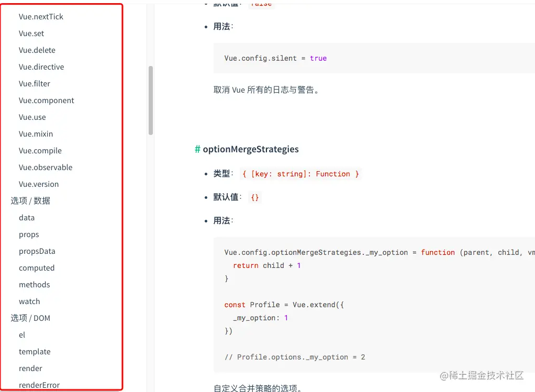
Task: Click the # anchor before optionMergeStrategies
Action: pos(197,149)
